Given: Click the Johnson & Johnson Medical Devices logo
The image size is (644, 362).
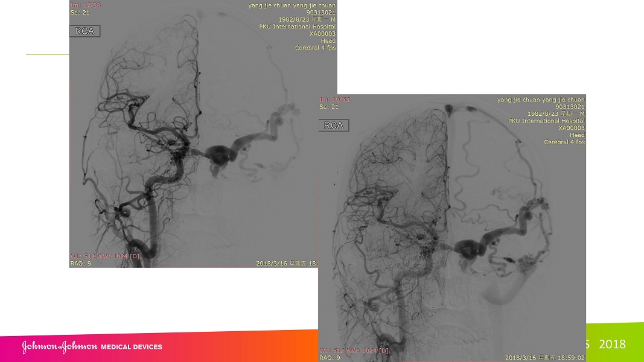Looking at the screenshot, I should (92, 346).
